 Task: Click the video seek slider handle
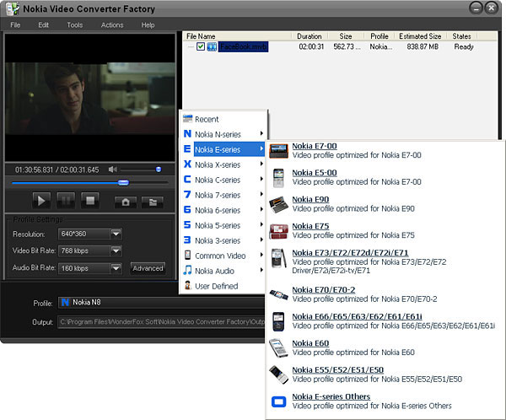point(123,181)
